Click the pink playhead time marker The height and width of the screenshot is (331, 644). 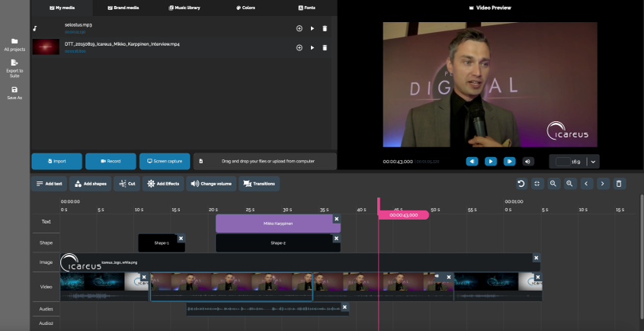point(403,215)
